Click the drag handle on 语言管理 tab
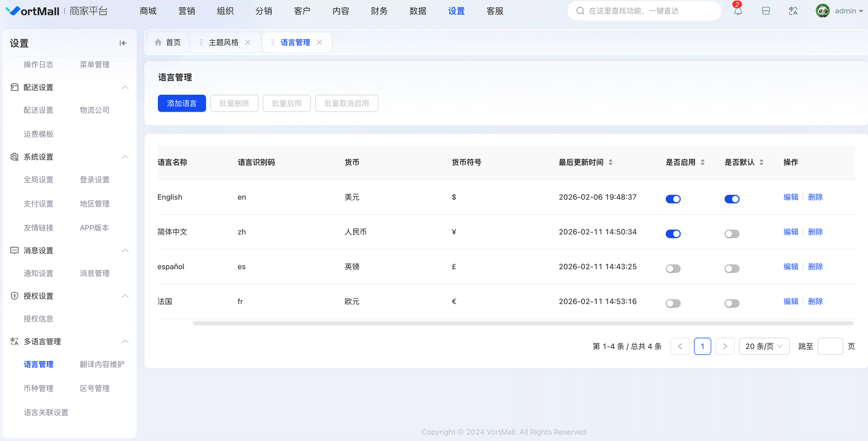The height and width of the screenshot is (441, 868). coord(273,42)
